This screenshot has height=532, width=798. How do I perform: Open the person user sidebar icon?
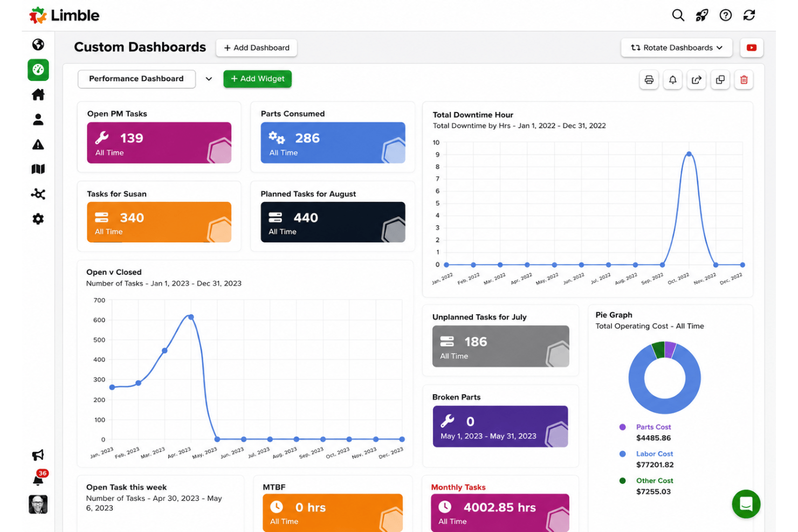38,120
